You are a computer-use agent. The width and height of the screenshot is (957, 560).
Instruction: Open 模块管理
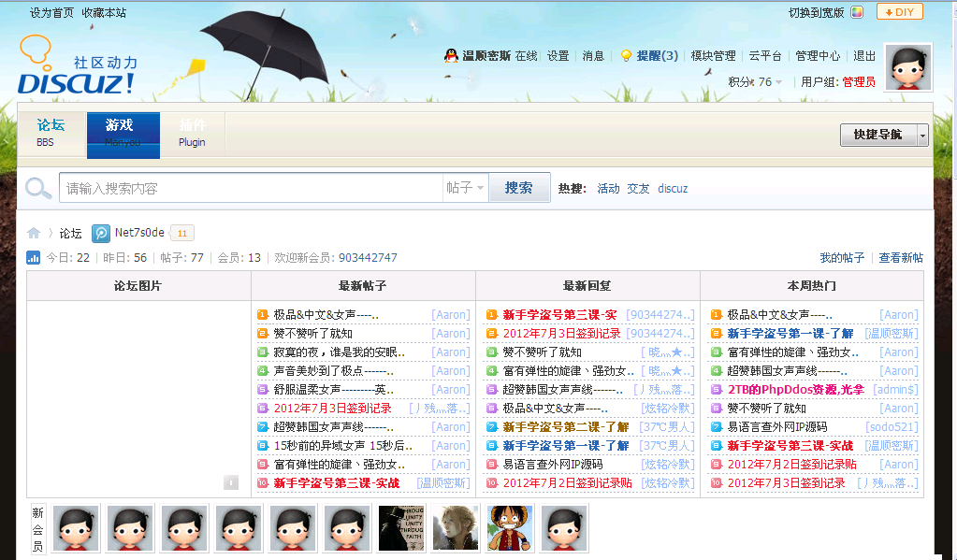713,56
